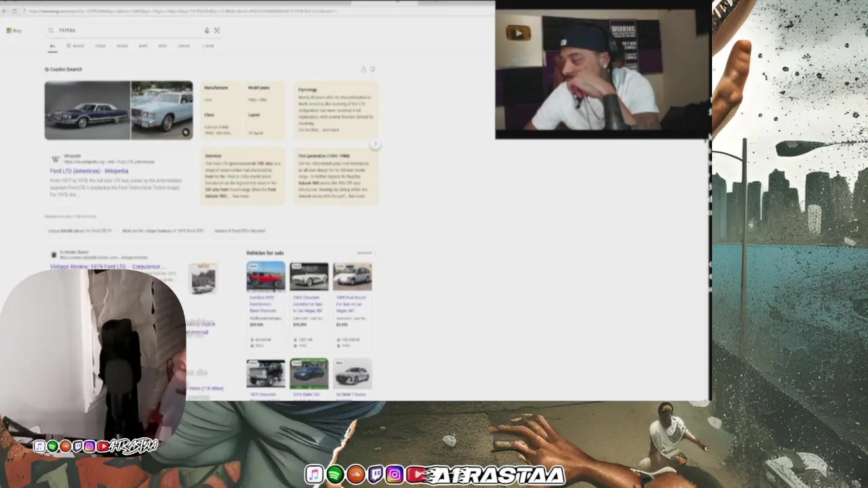Viewport: 868px width, 488px height.
Task: Open the dark blue Ford LTD photo
Action: [x=87, y=110]
